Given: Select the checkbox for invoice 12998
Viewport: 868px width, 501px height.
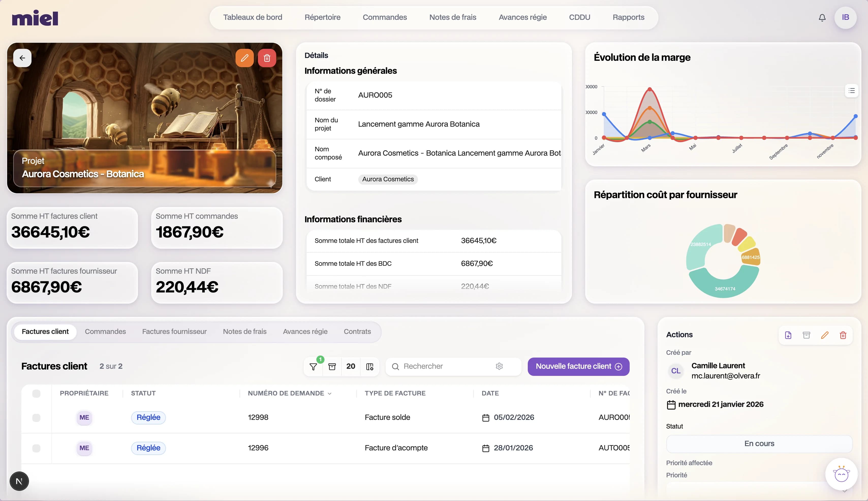Looking at the screenshot, I should tap(36, 417).
